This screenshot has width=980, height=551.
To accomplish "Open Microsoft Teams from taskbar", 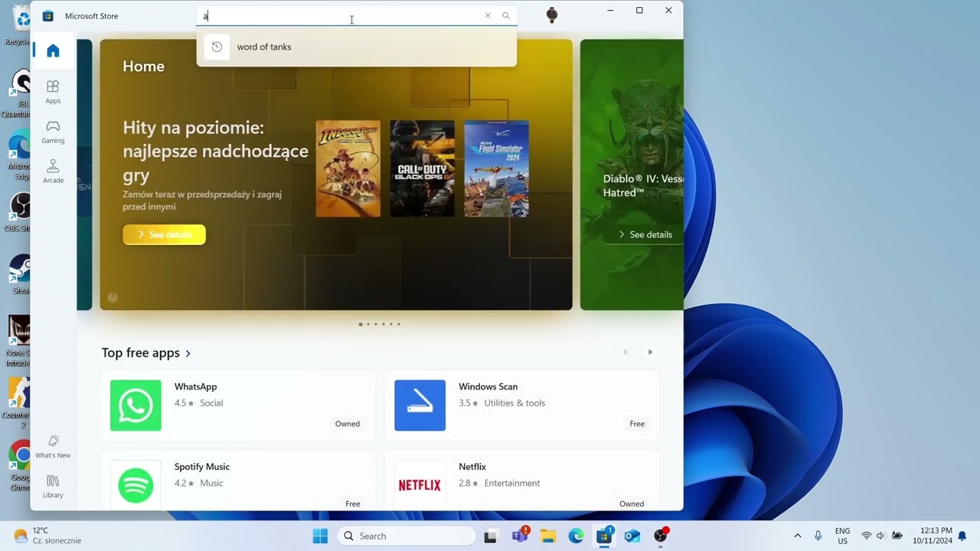I will [521, 535].
